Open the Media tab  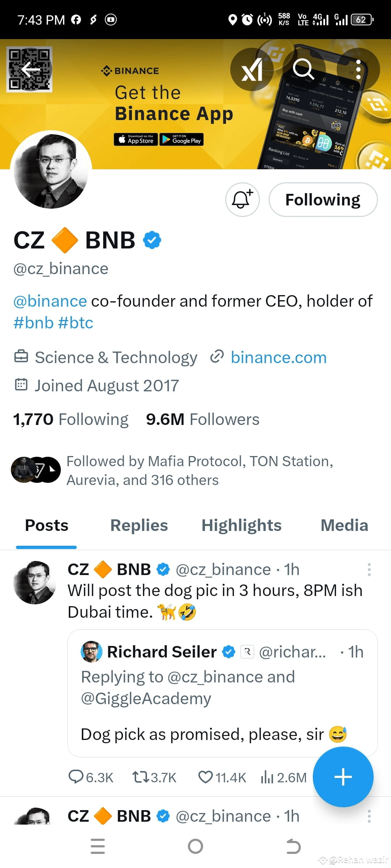(344, 526)
